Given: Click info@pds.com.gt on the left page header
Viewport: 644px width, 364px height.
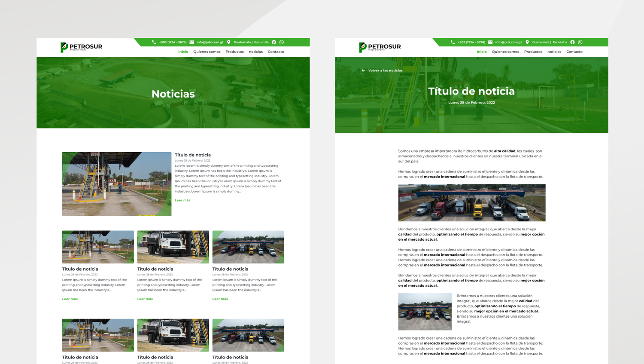Looking at the screenshot, I should (210, 42).
